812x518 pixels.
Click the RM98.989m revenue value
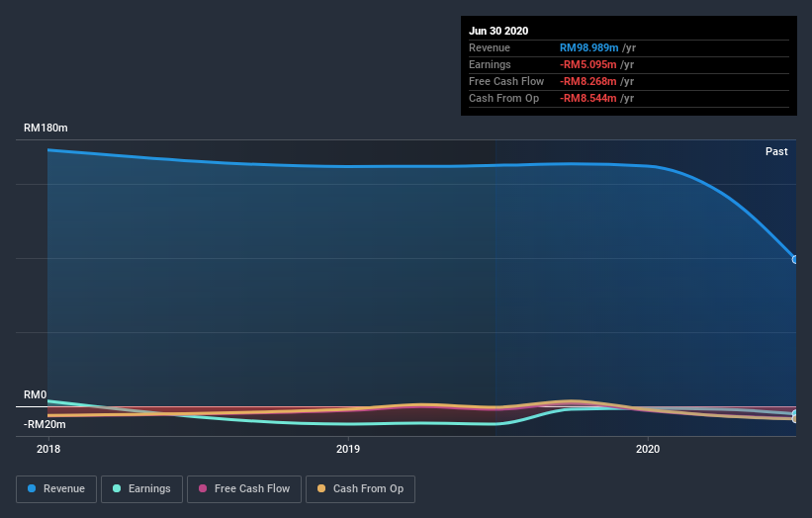[588, 47]
